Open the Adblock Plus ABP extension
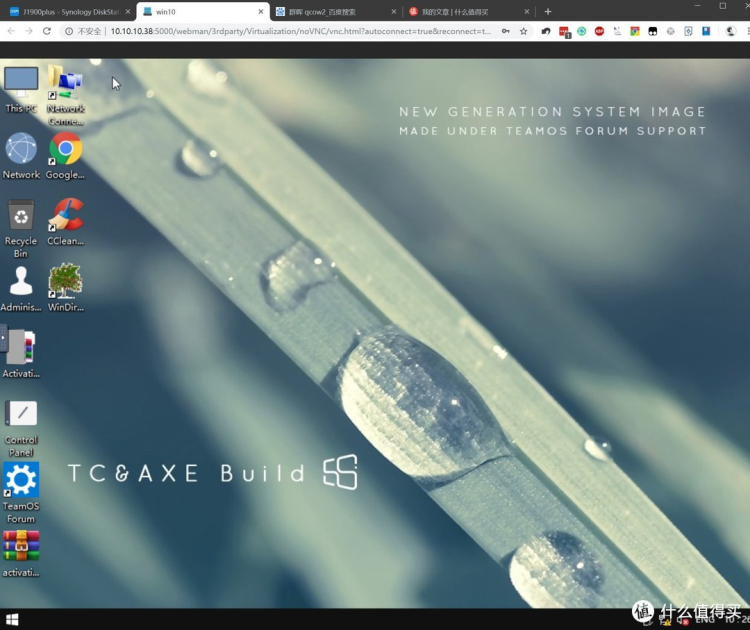 [599, 31]
